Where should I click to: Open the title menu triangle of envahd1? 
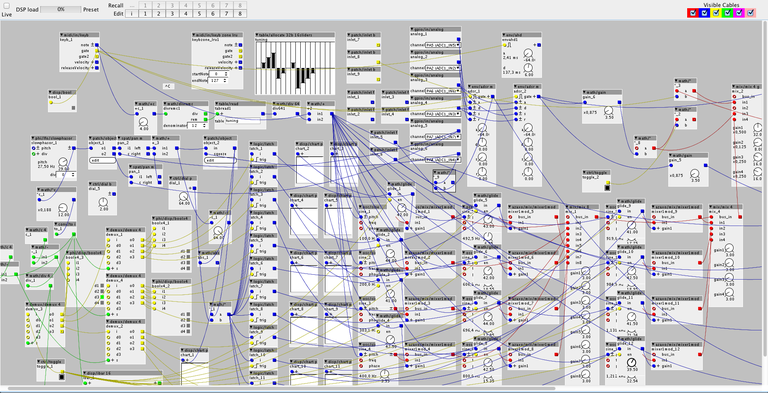point(504,35)
